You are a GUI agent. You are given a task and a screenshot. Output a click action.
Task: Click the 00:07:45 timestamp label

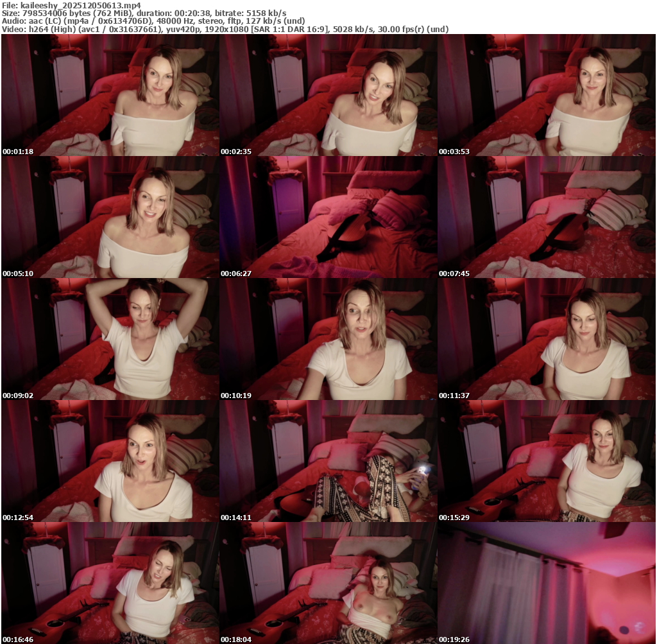tap(454, 274)
